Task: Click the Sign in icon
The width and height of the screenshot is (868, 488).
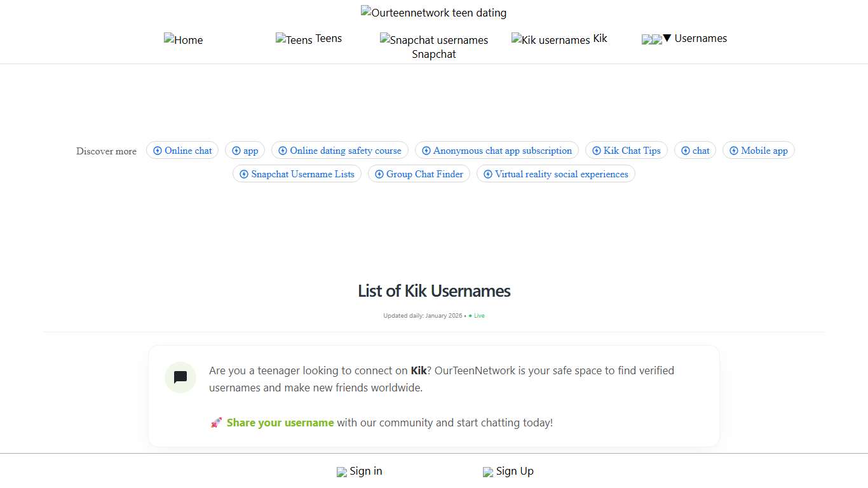Action: tap(342, 471)
